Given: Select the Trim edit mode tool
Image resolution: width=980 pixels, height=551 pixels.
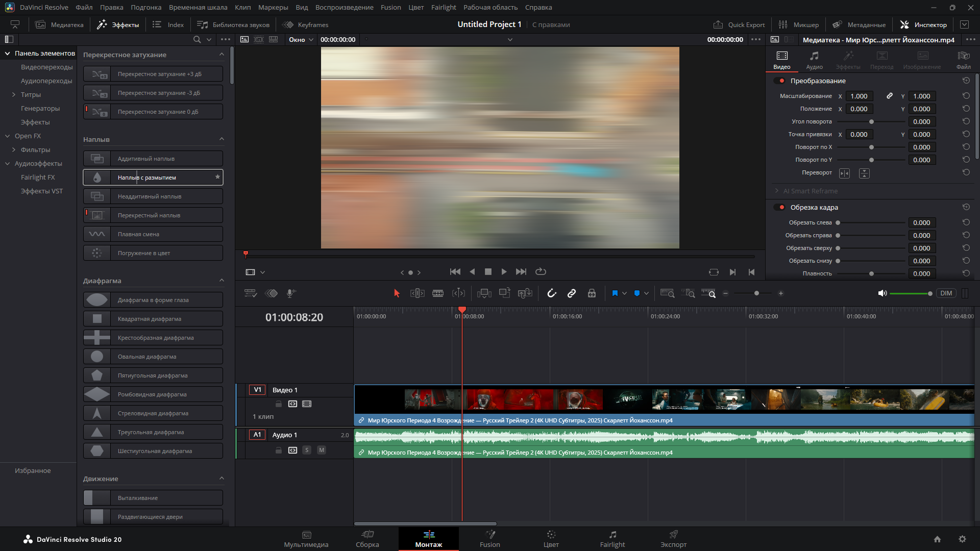Looking at the screenshot, I should pos(417,293).
